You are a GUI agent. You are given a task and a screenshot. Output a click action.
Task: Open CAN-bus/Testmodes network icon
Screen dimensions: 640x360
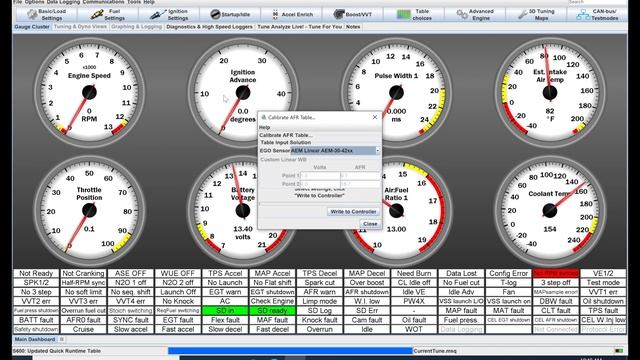click(x=583, y=15)
